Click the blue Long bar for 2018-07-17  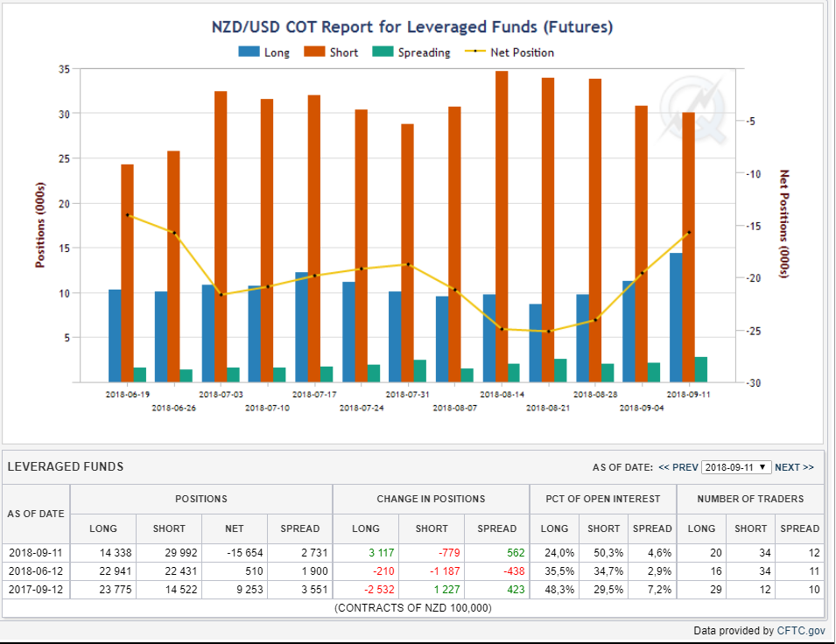pos(302,327)
